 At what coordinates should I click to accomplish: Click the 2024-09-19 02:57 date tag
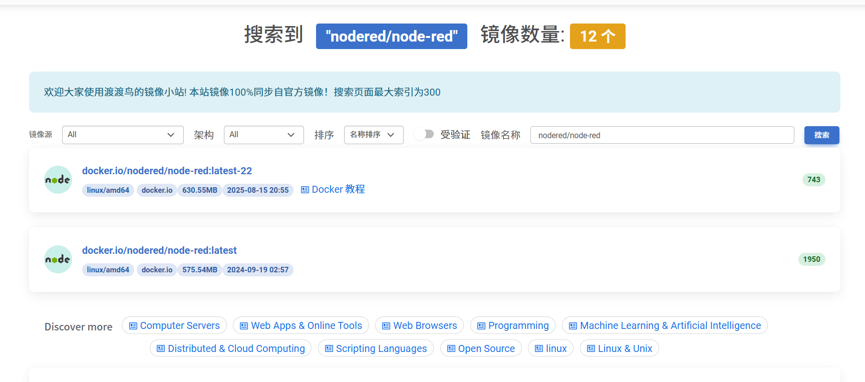pyautogui.click(x=258, y=270)
